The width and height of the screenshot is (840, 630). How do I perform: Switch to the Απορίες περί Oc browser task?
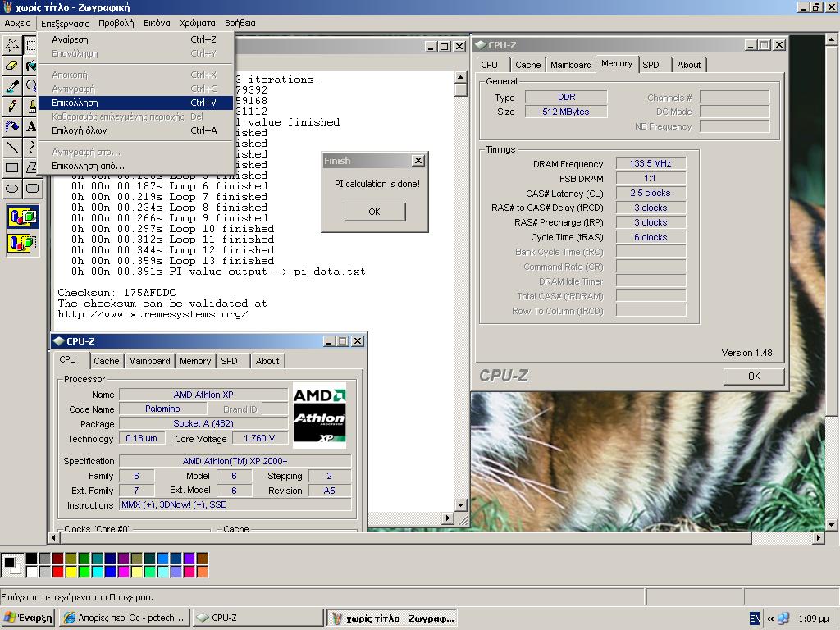click(125, 618)
